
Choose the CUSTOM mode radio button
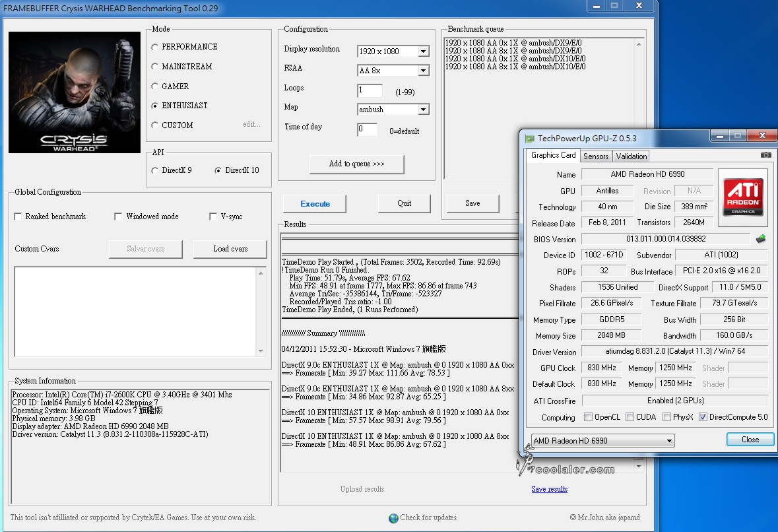click(155, 125)
